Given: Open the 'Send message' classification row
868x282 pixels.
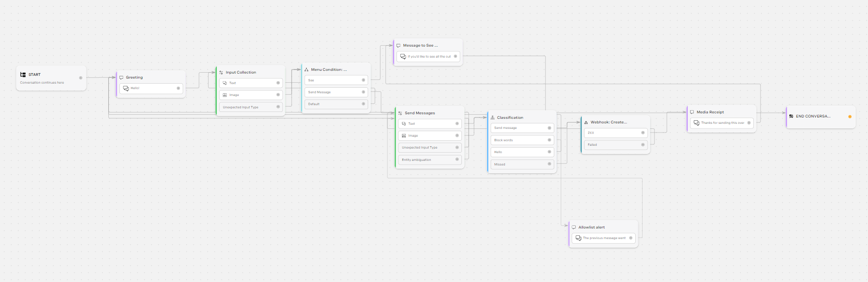Looking at the screenshot, I should [x=522, y=128].
